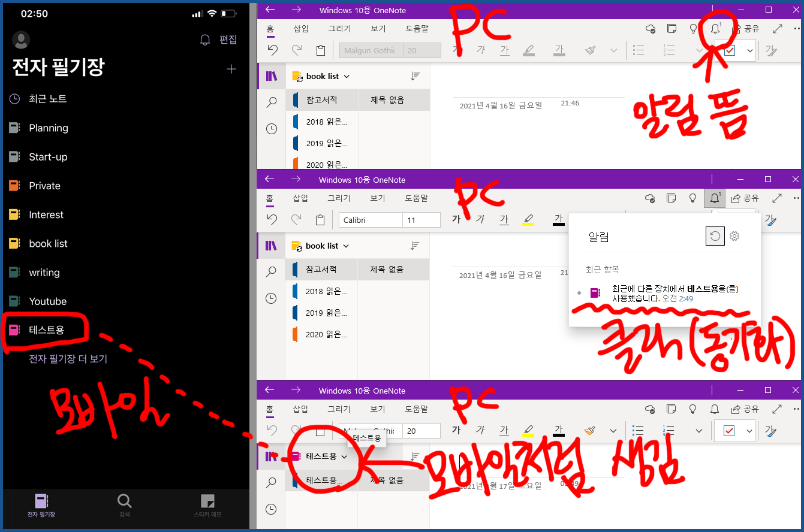Switch to 스티커 메모 tab in mobile bottom bar
804x532 pixels.
click(x=207, y=506)
